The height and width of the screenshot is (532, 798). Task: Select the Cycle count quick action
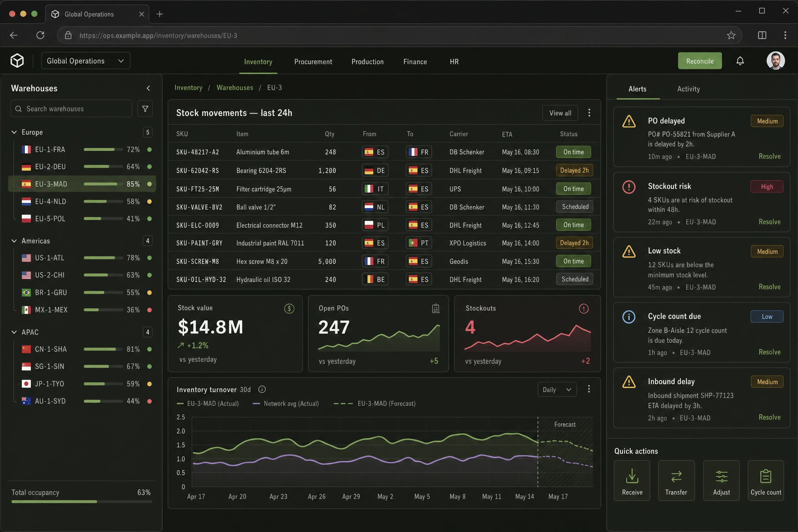[x=766, y=481]
